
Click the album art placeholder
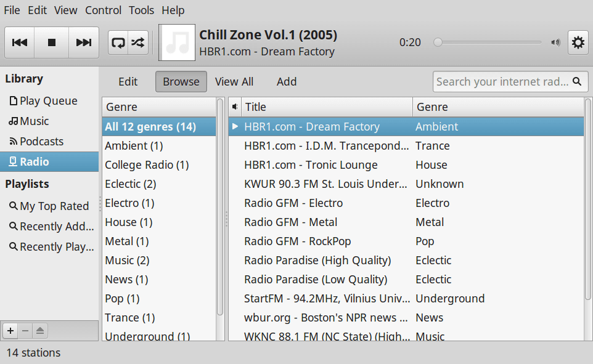click(178, 42)
